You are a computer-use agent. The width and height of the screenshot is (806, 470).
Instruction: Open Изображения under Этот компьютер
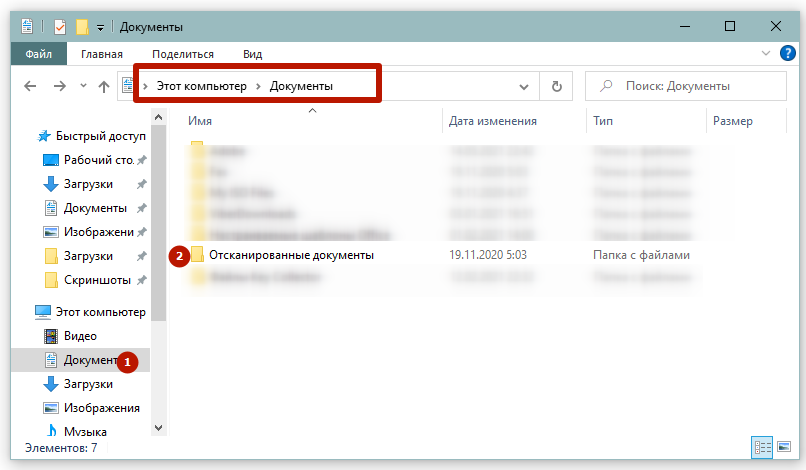(102, 408)
